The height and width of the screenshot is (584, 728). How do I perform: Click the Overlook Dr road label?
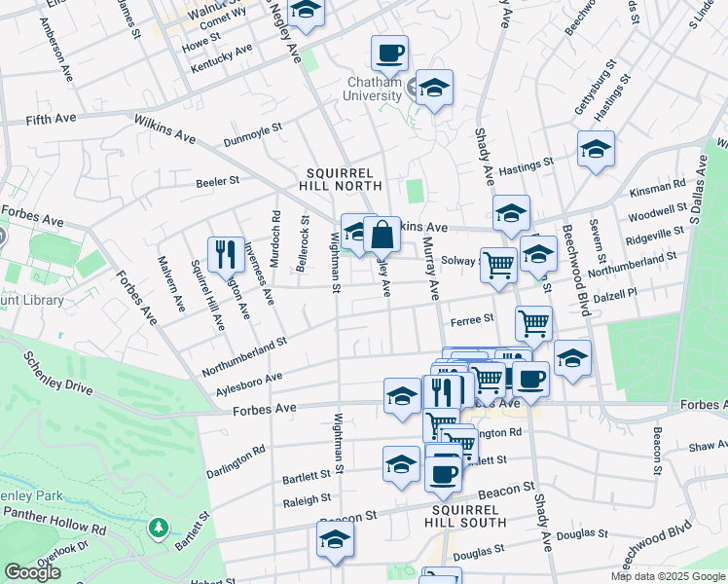point(62,554)
